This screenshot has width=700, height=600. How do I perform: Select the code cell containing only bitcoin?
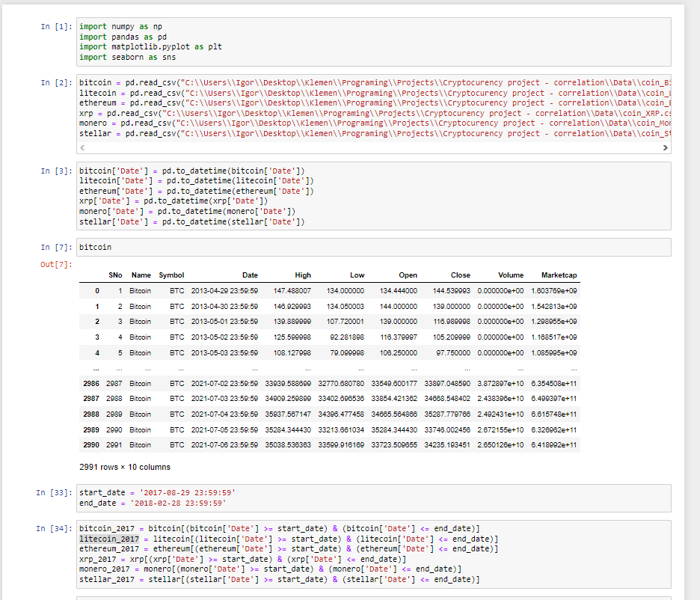[x=374, y=246]
